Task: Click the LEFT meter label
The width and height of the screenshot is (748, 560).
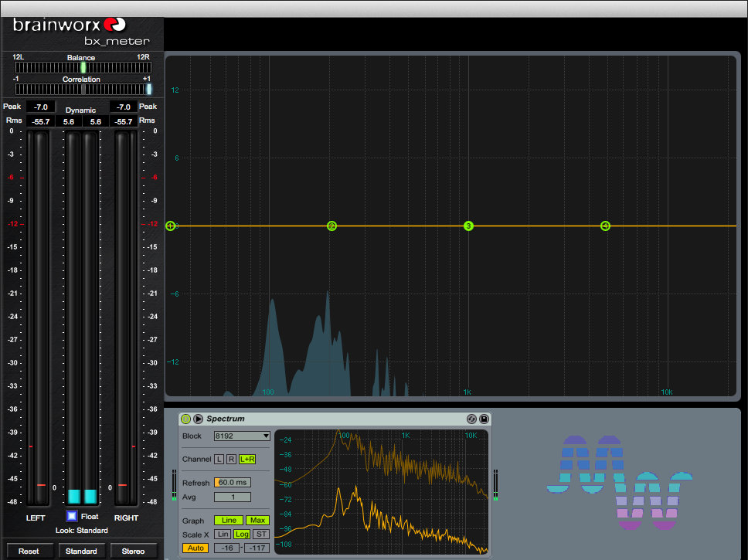Action: click(x=36, y=518)
